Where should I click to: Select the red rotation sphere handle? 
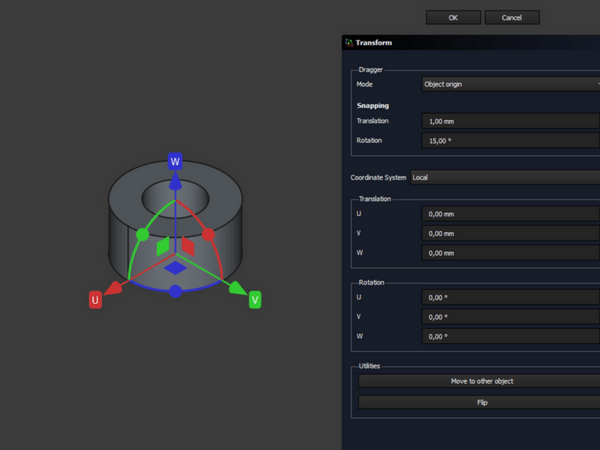pyautogui.click(x=209, y=234)
